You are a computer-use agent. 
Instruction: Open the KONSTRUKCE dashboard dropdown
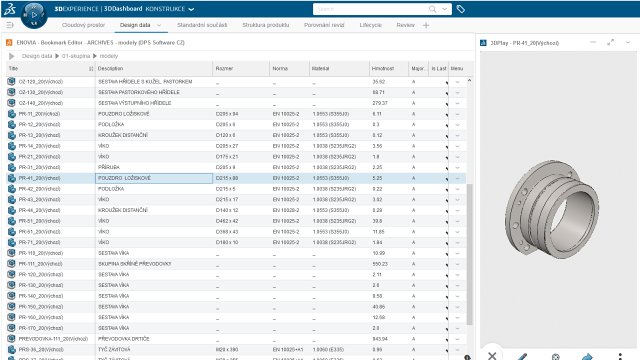[169, 9]
